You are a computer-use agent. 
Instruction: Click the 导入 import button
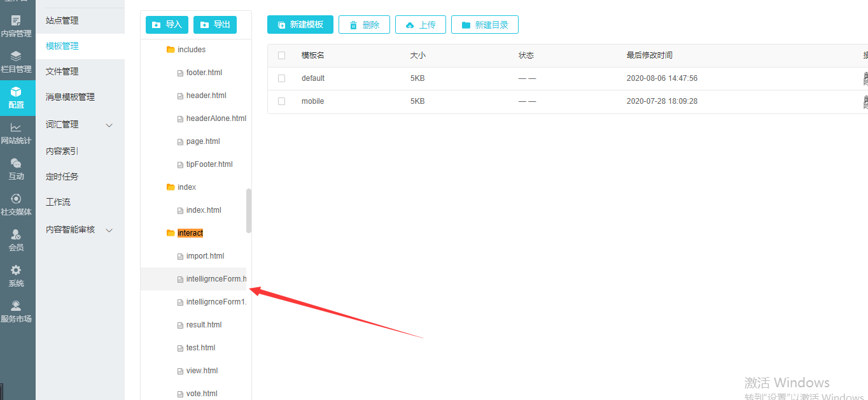pos(167,25)
